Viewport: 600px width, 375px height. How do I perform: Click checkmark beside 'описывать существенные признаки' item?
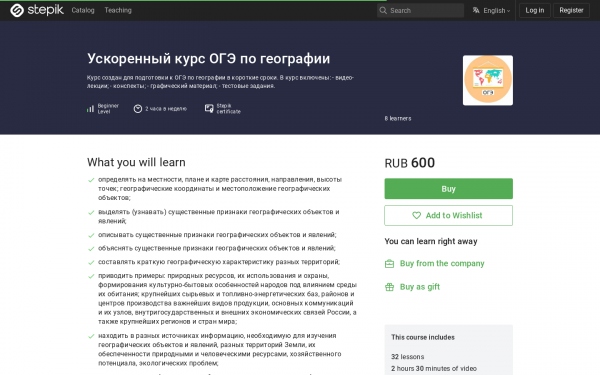pyautogui.click(x=91, y=235)
